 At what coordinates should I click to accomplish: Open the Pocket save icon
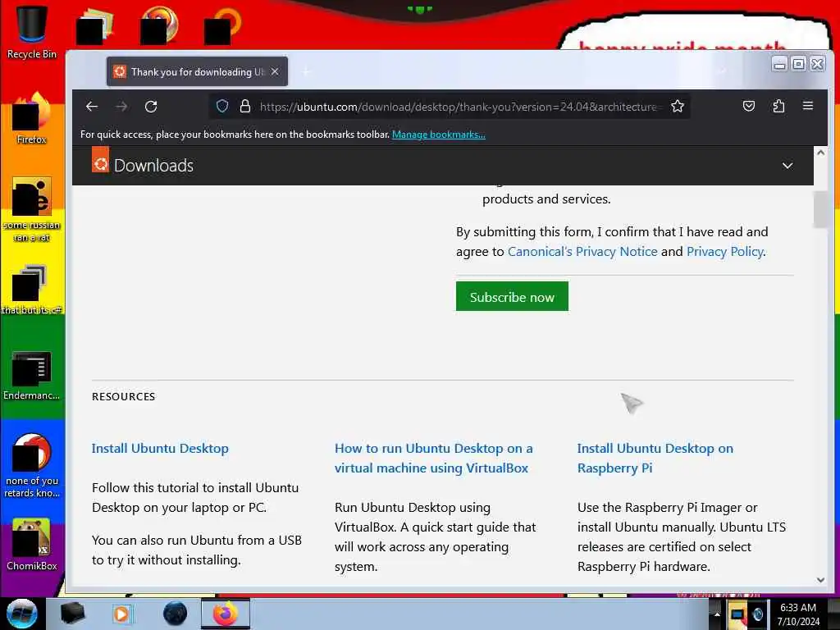[749, 106]
